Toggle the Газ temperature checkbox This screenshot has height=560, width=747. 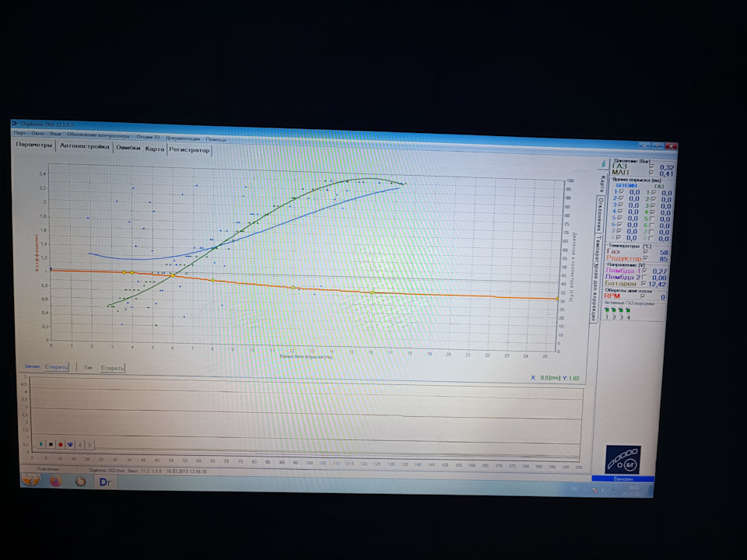[x=646, y=252]
